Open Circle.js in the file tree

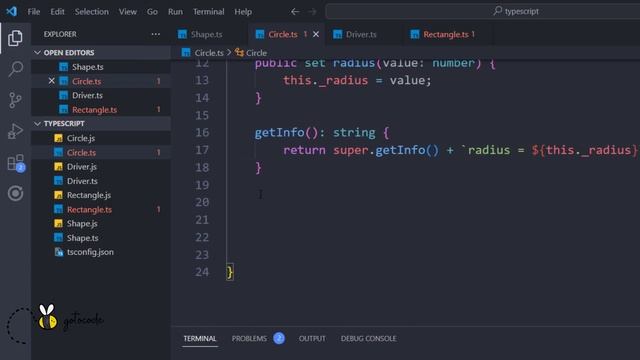tap(101, 138)
